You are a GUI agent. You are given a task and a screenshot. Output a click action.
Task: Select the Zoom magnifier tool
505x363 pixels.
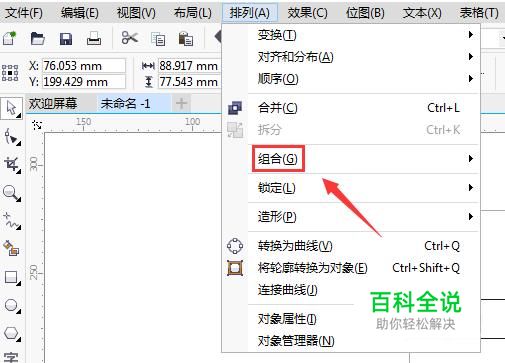pyautogui.click(x=12, y=193)
